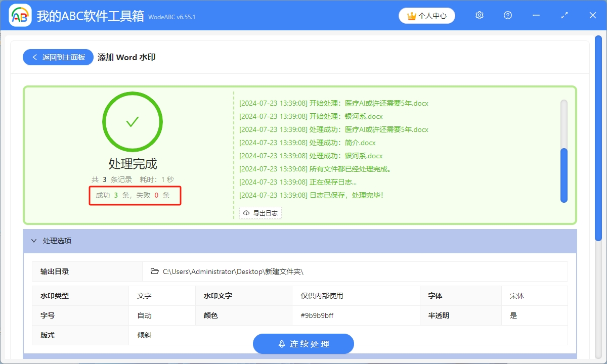
Task: Click the upload icon on 导出日志 button
Action: [246, 213]
